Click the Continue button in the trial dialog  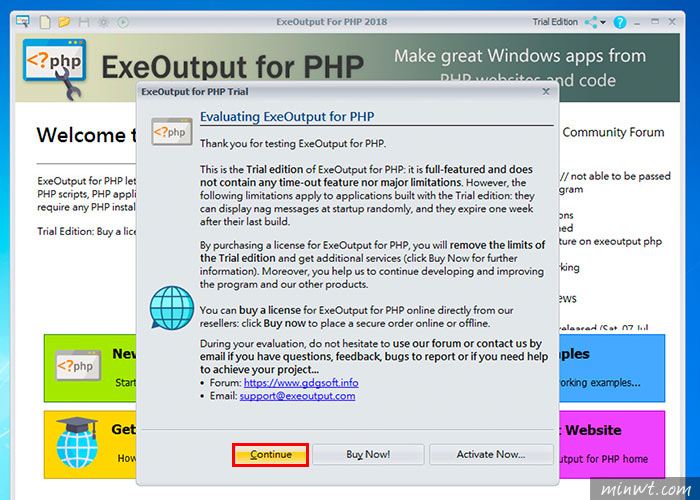(x=270, y=454)
